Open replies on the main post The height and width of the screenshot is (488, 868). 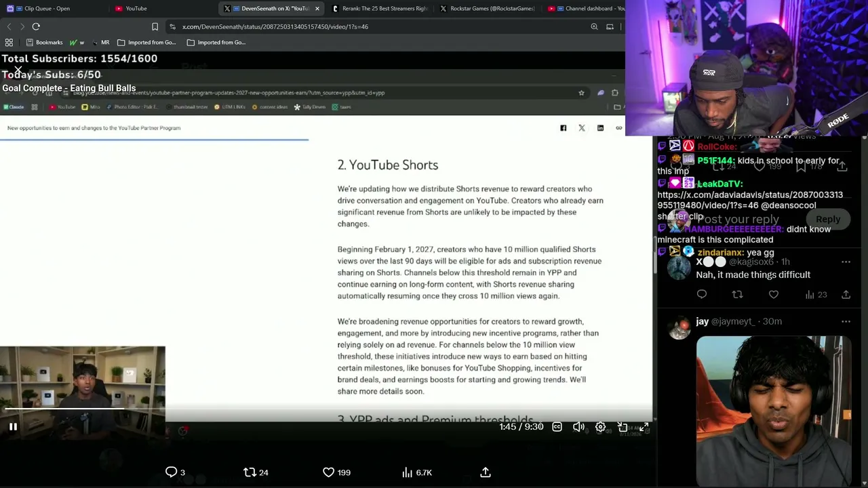(x=175, y=472)
